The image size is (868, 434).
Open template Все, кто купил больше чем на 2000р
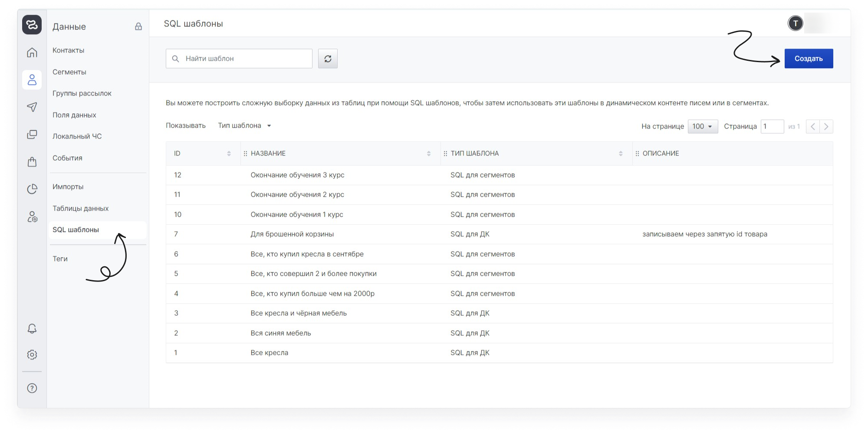(x=312, y=294)
